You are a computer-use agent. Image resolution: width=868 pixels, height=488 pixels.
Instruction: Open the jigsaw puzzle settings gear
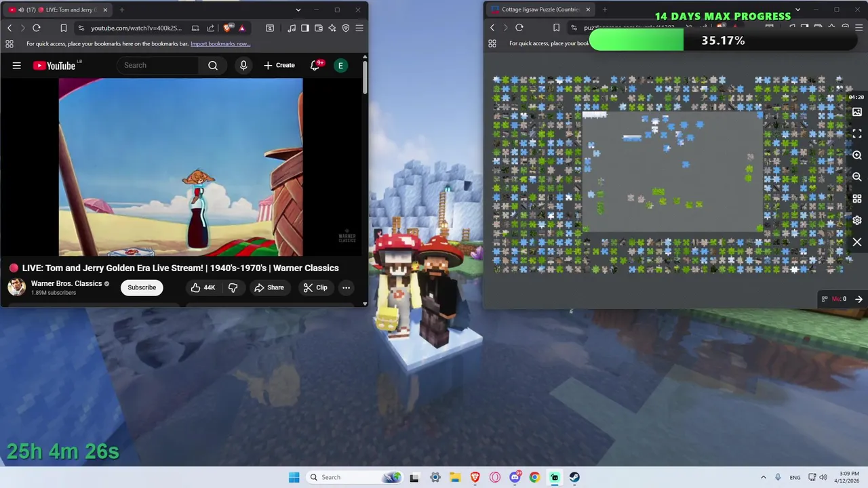857,220
